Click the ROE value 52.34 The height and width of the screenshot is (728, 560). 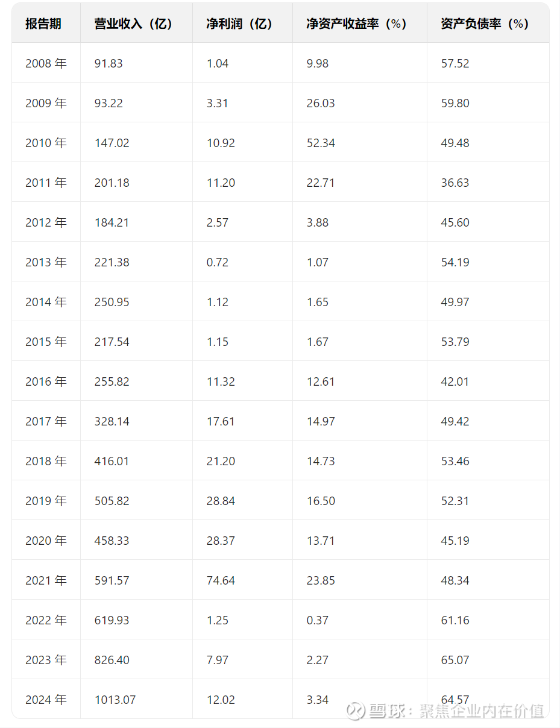click(321, 143)
